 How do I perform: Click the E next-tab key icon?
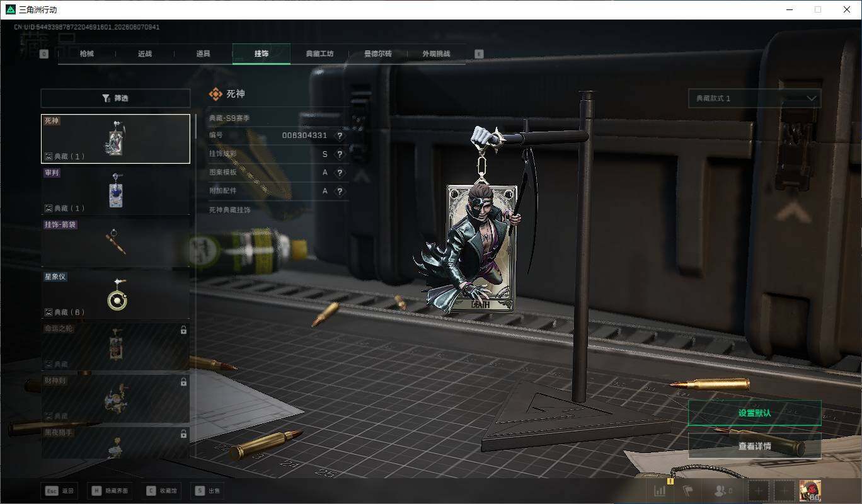(479, 54)
